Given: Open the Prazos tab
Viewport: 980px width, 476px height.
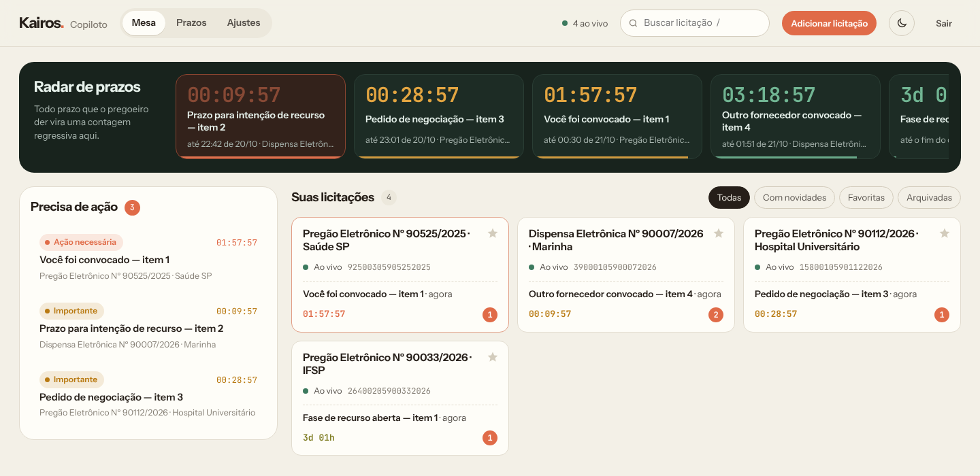Looking at the screenshot, I should point(191,23).
